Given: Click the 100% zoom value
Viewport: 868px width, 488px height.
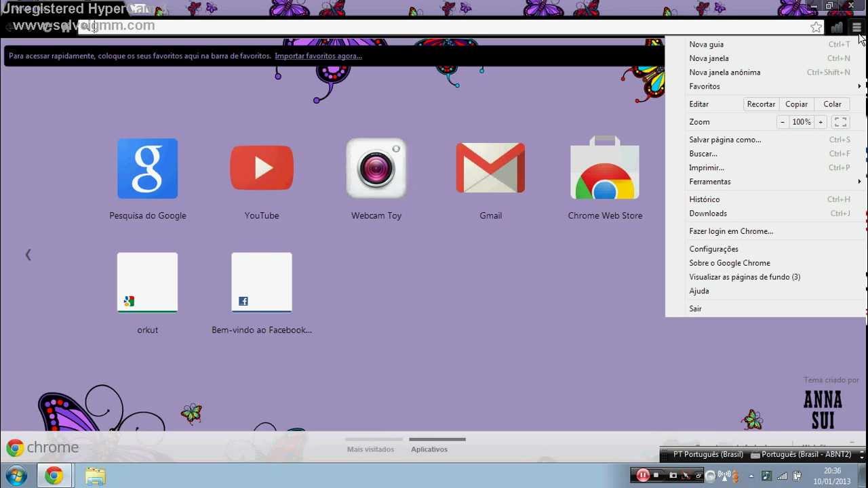Looking at the screenshot, I should [802, 122].
